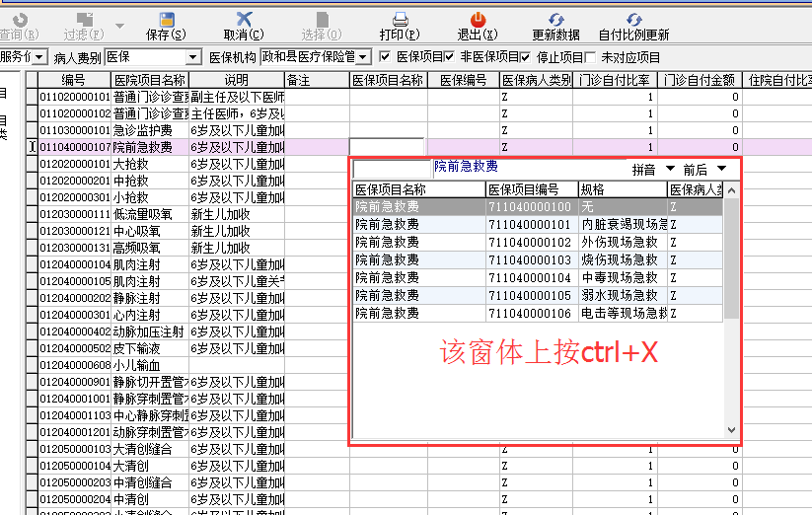Open the dropdown arrow beside 过滤(F)

pyautogui.click(x=119, y=26)
